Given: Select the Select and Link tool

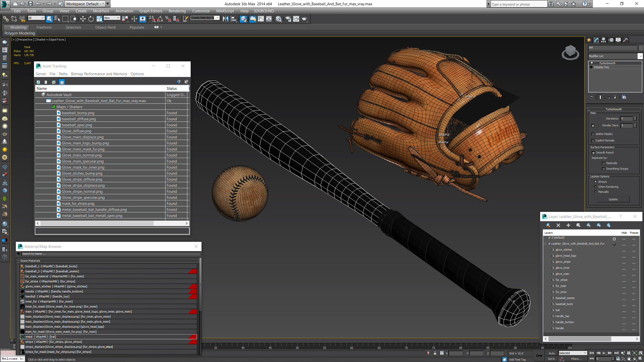Looking at the screenshot, I should pyautogui.click(x=6, y=19).
